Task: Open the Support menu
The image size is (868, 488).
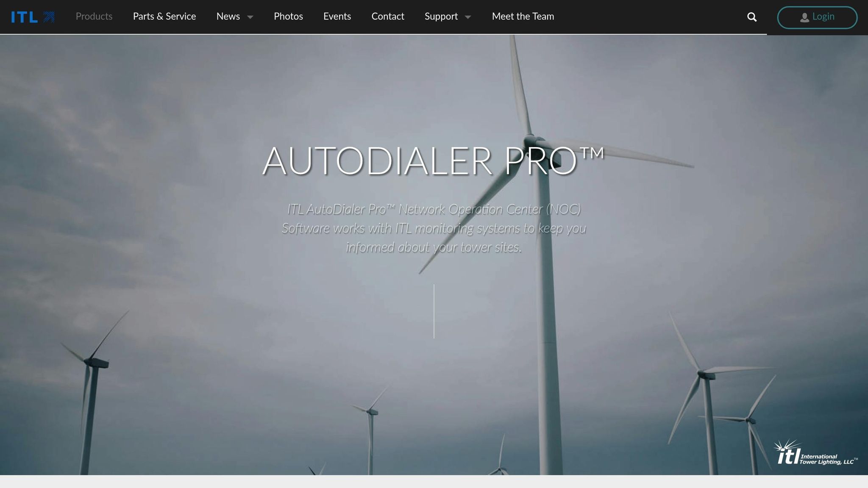Action: 441,17
